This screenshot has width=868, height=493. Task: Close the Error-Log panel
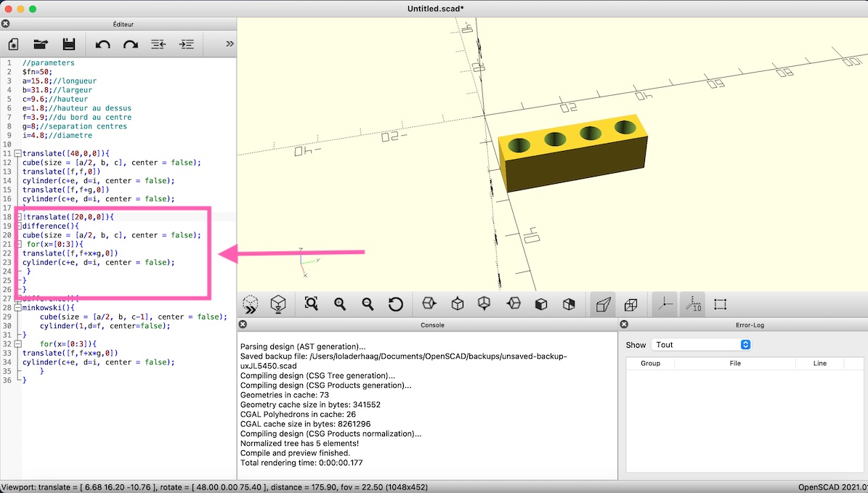click(x=624, y=325)
